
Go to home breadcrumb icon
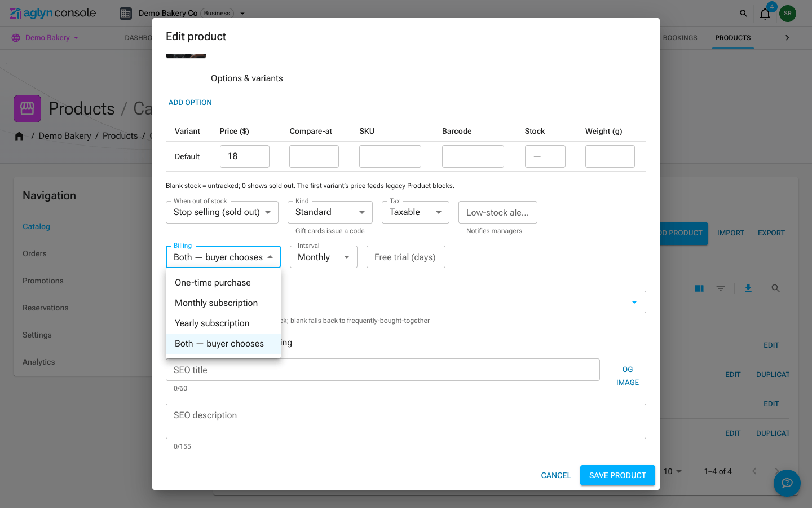point(19,136)
